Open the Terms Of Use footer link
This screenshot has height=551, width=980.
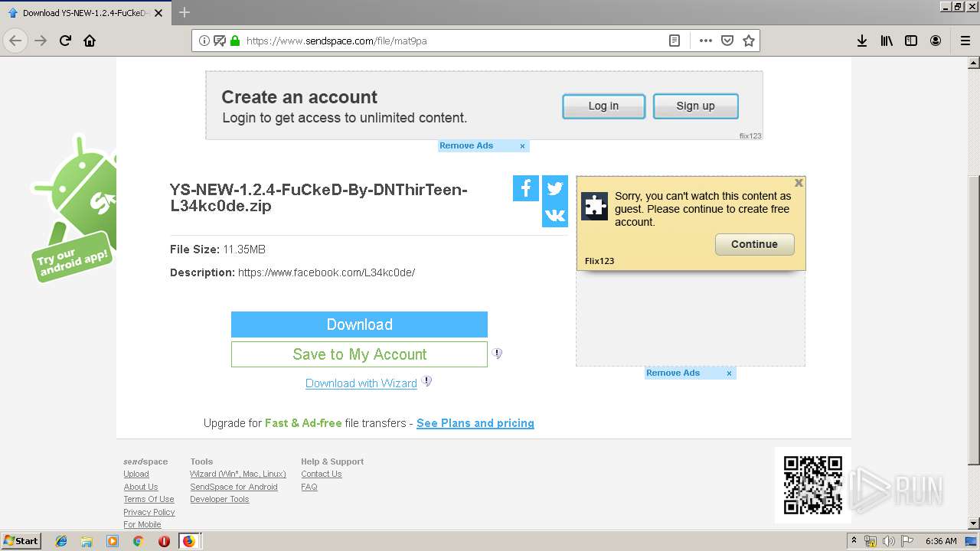coord(149,500)
